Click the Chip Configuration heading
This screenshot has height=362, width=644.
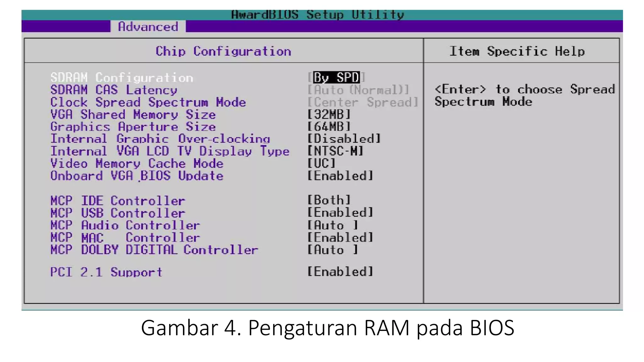(224, 51)
